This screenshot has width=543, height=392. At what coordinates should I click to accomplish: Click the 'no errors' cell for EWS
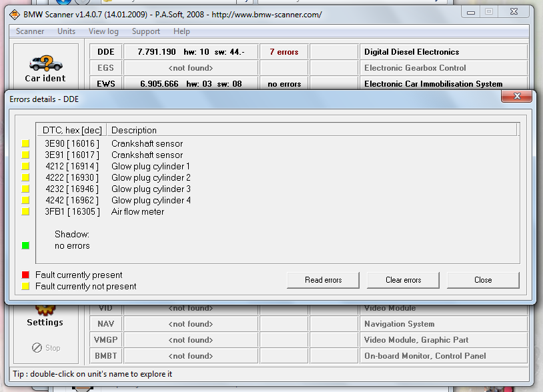(284, 84)
